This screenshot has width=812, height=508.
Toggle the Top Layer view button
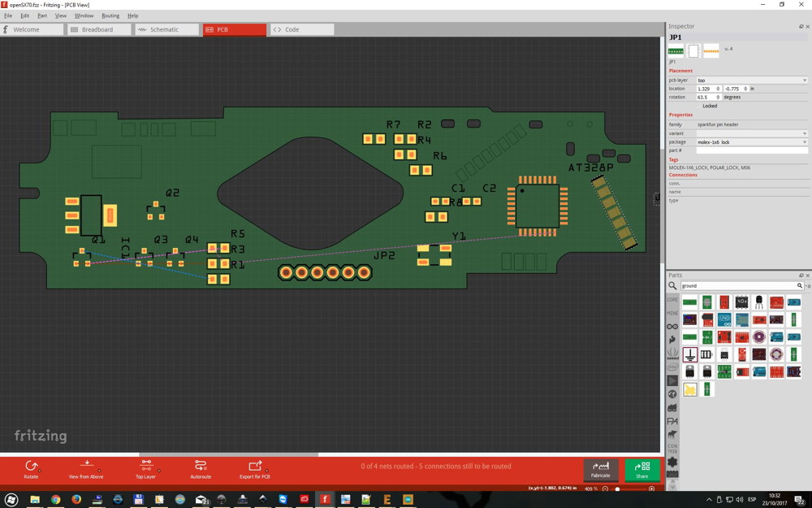[145, 469]
